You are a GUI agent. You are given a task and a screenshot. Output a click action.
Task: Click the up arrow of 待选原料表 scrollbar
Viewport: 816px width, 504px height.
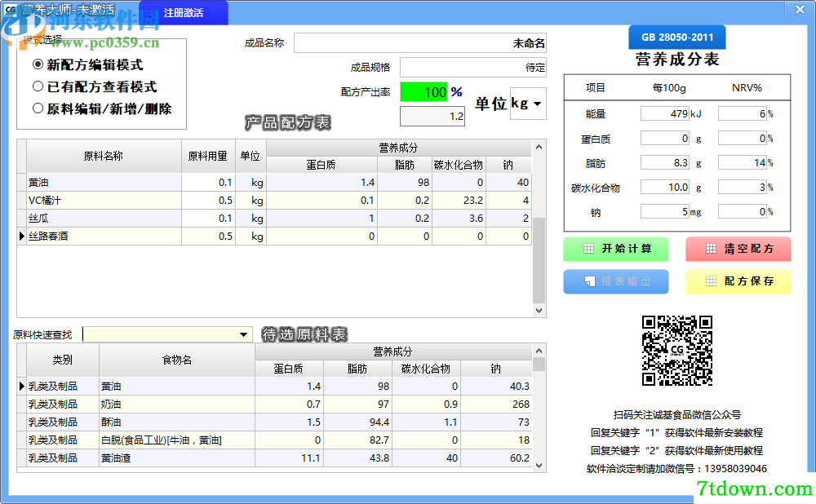(539, 351)
